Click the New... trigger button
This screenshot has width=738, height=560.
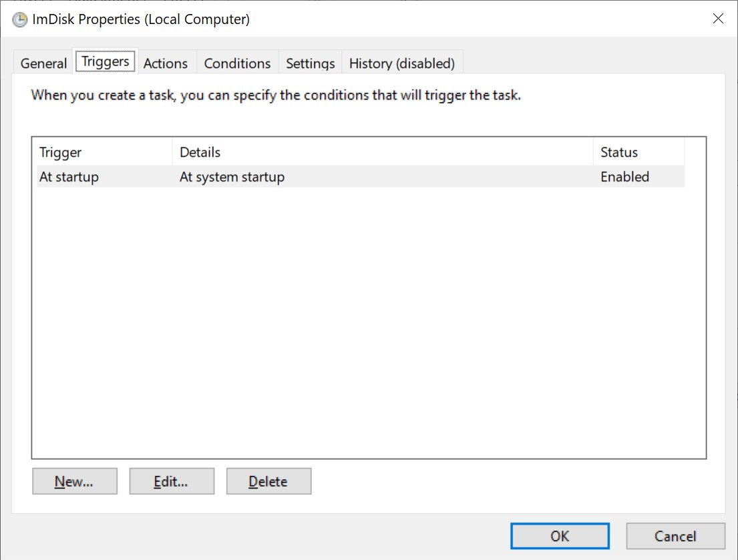coord(74,481)
